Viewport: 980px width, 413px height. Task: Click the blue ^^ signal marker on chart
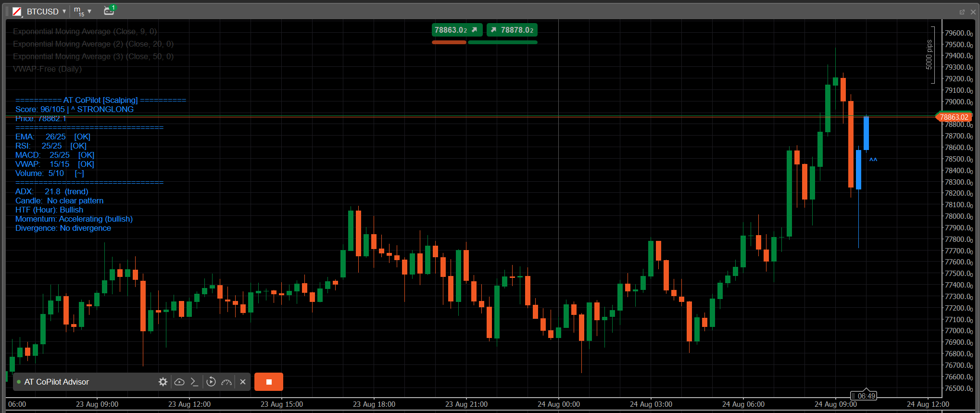[x=873, y=160]
